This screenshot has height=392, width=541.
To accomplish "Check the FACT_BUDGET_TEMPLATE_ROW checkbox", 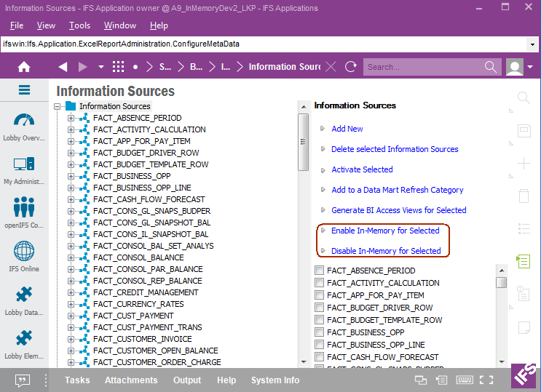I will pyautogui.click(x=319, y=320).
